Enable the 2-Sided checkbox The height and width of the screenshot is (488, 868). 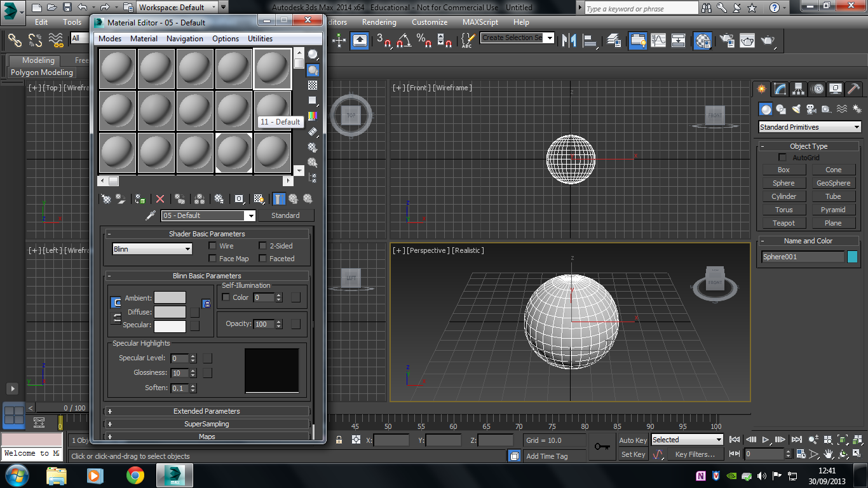pyautogui.click(x=263, y=246)
